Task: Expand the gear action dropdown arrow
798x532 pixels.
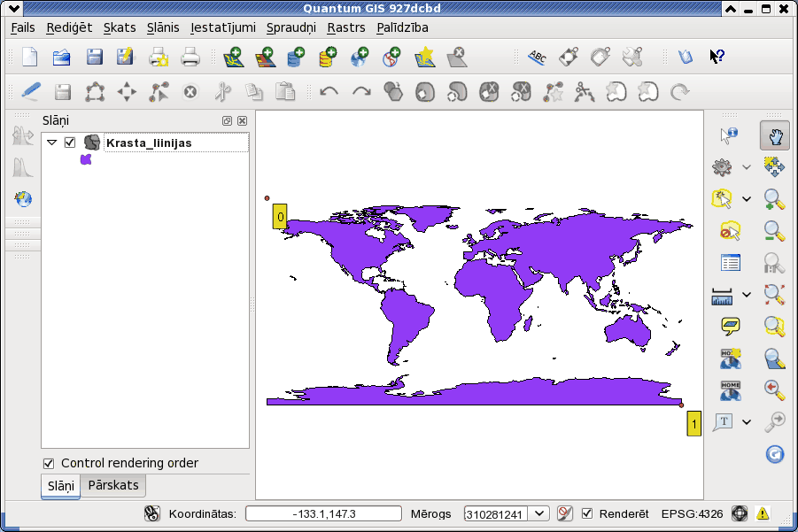Action: [746, 166]
